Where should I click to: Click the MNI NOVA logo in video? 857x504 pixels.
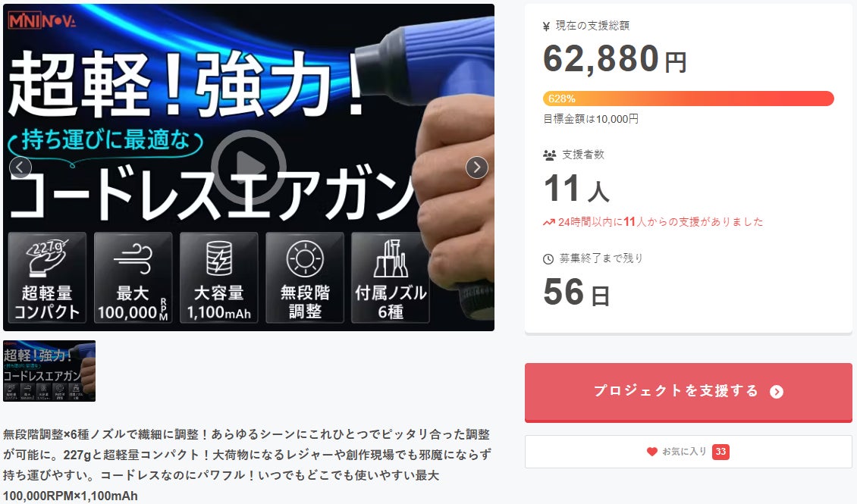point(42,20)
